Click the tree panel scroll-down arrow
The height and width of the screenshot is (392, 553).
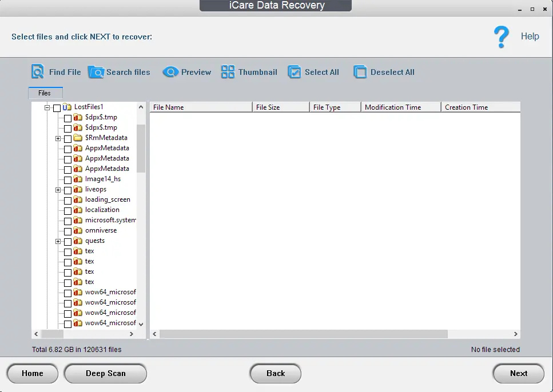141,325
